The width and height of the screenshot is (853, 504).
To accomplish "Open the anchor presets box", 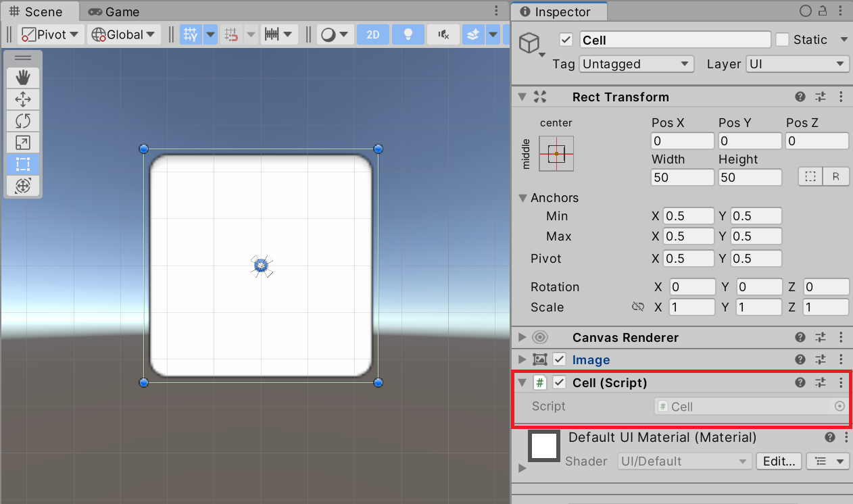I will click(x=556, y=153).
